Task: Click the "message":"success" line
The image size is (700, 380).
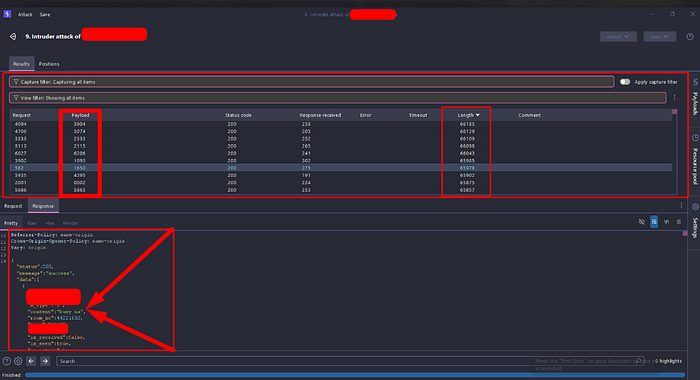Action: (x=45, y=273)
